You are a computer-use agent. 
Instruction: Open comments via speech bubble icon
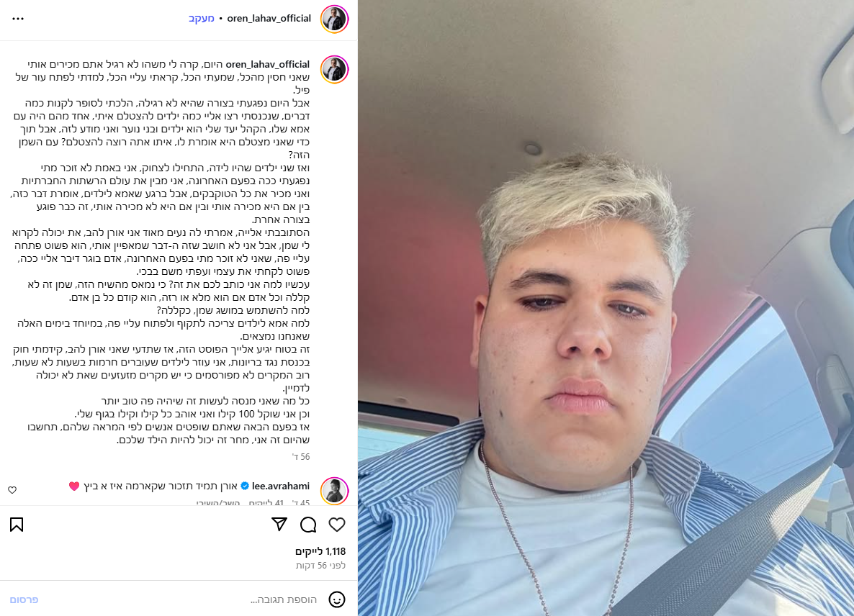tap(308, 525)
